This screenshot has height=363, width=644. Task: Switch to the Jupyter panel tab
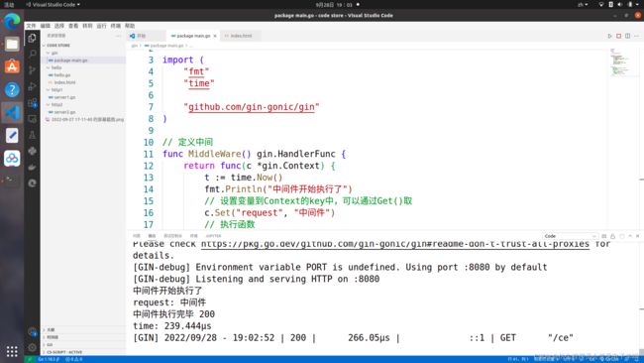click(x=213, y=236)
